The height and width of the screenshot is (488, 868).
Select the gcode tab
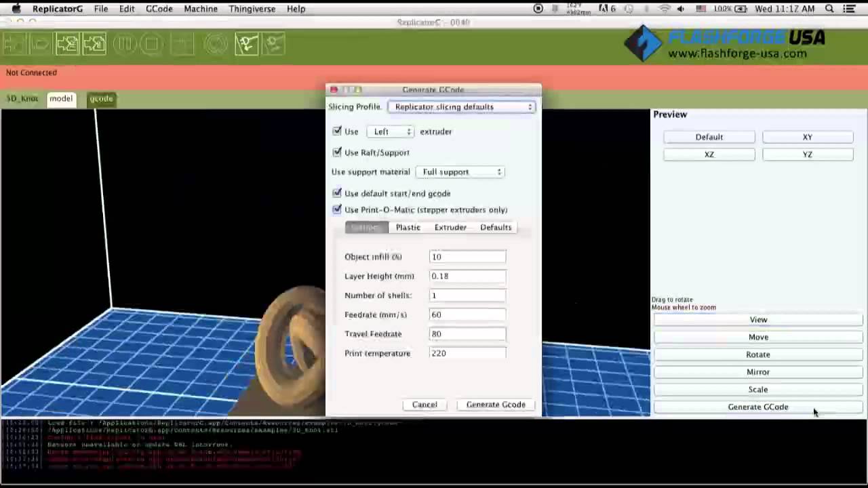(101, 99)
